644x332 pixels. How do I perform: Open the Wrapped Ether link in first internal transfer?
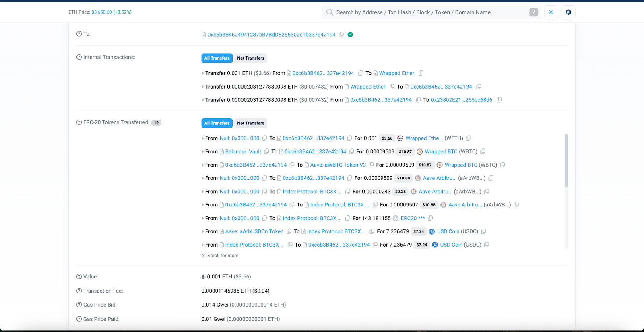click(x=396, y=73)
